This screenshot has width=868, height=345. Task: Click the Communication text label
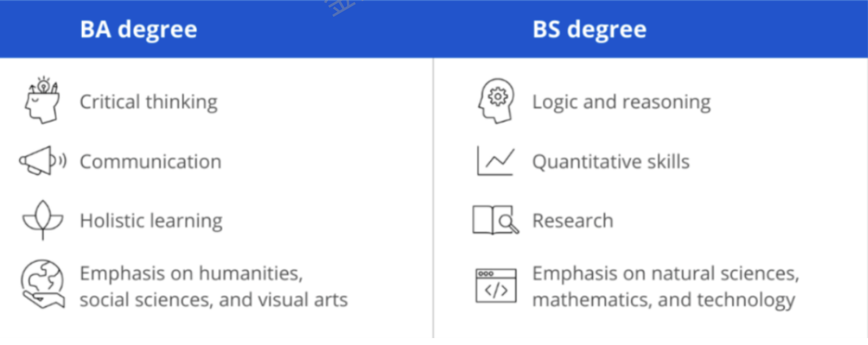[150, 162]
